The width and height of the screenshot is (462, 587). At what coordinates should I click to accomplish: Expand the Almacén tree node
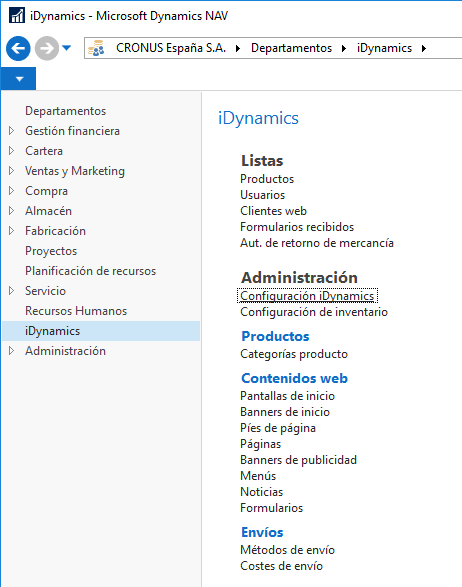[x=11, y=211]
